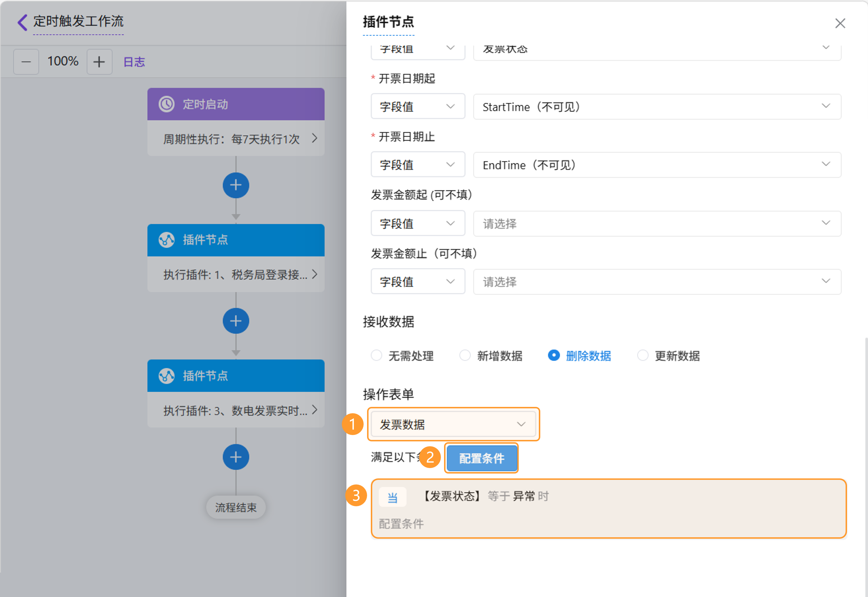Open the 日志 log view
This screenshot has height=597, width=868.
tap(134, 62)
